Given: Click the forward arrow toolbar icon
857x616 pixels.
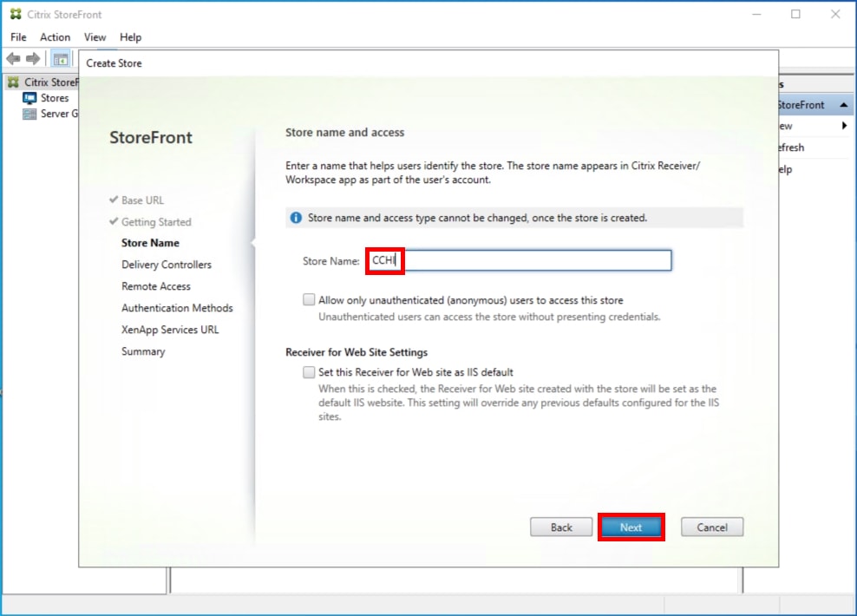Looking at the screenshot, I should (x=33, y=58).
